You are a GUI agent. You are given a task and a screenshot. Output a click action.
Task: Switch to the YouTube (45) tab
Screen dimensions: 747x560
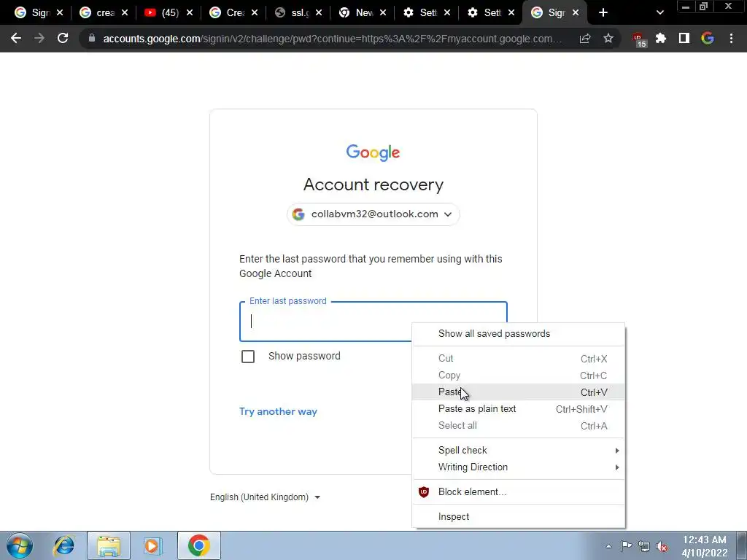169,13
